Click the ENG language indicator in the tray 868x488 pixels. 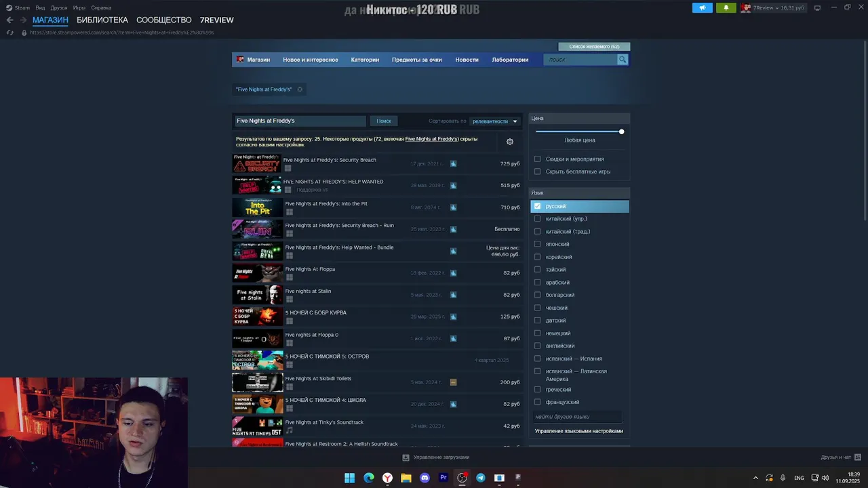[800, 478]
